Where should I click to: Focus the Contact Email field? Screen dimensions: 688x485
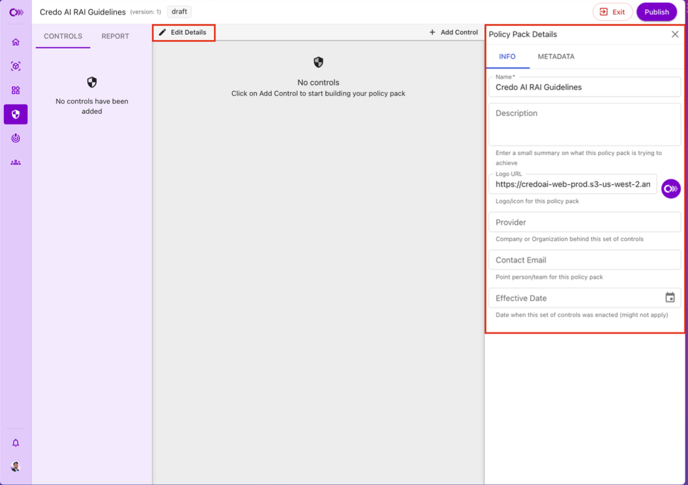(585, 260)
